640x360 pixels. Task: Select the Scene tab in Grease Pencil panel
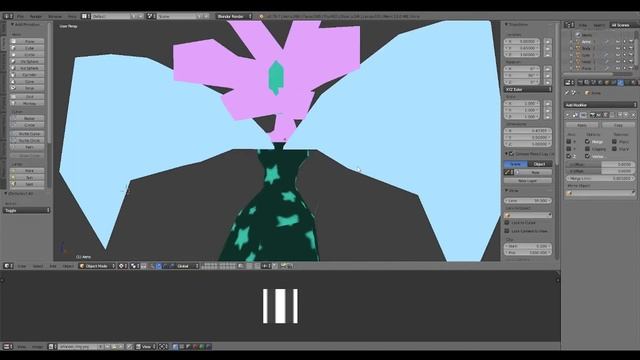(x=516, y=164)
